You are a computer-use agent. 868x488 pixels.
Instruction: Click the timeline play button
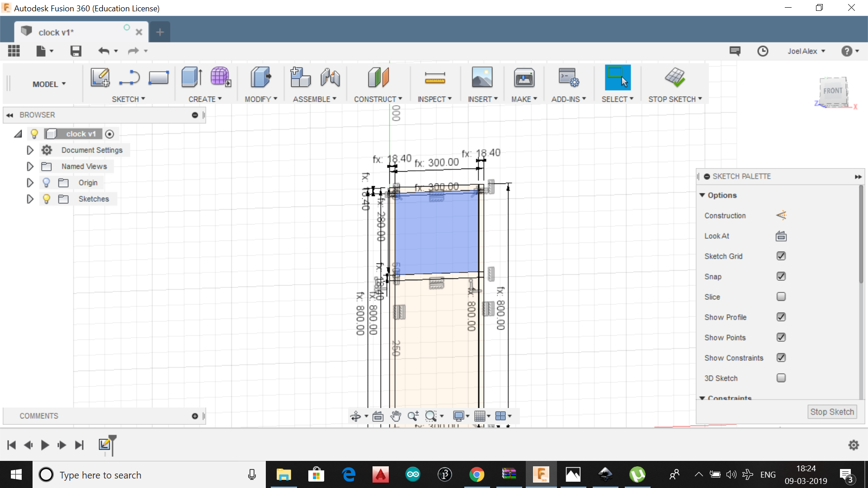click(x=45, y=445)
